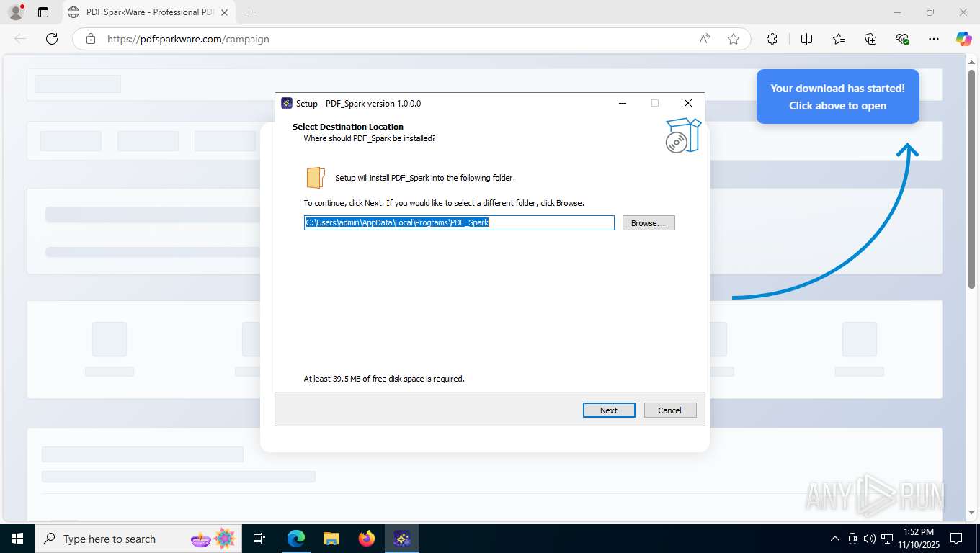Open a new browser tab
Screen dimensions: 980x553
click(251, 12)
